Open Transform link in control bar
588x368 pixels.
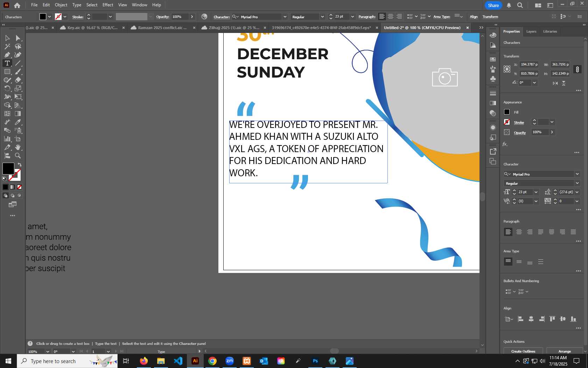490,17
